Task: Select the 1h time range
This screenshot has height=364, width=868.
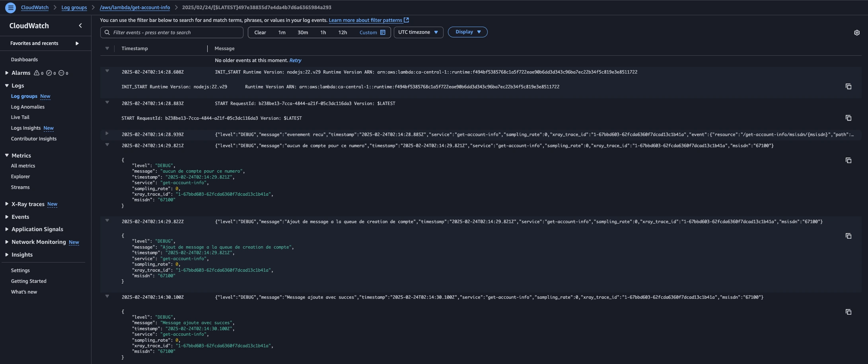Action: click(x=323, y=33)
